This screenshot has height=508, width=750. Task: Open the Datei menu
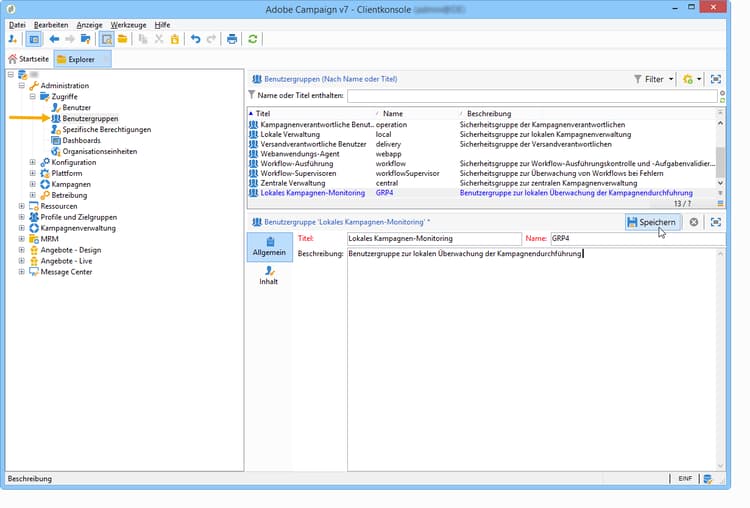[x=17, y=25]
